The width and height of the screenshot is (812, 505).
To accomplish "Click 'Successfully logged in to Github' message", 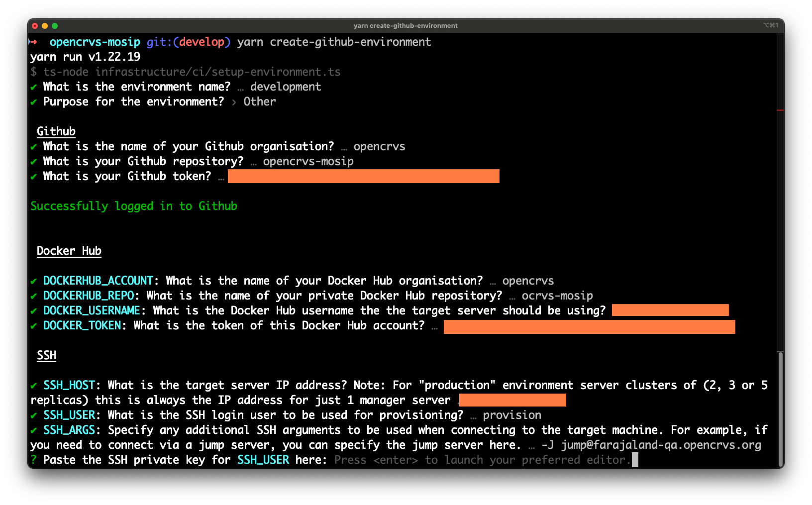I will coord(134,206).
